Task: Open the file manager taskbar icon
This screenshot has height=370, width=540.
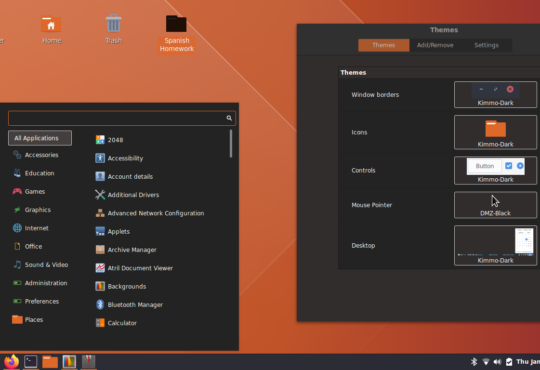Action: click(50, 362)
